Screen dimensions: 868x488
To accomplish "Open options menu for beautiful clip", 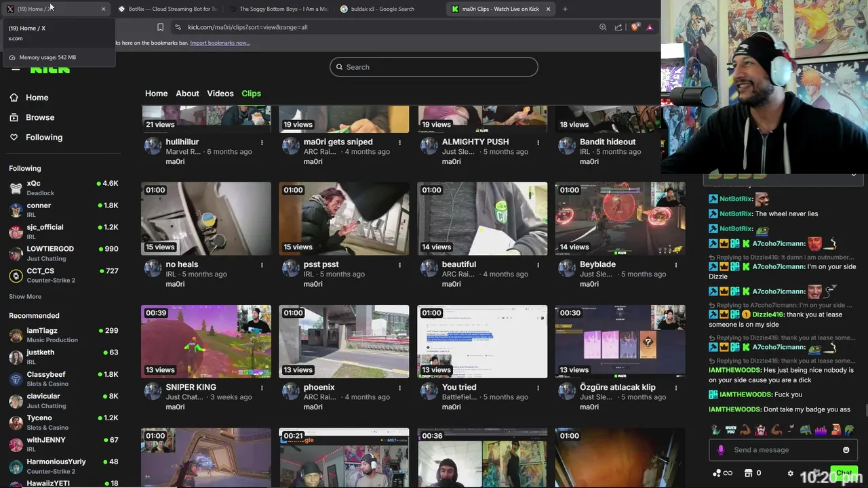I will click(538, 265).
